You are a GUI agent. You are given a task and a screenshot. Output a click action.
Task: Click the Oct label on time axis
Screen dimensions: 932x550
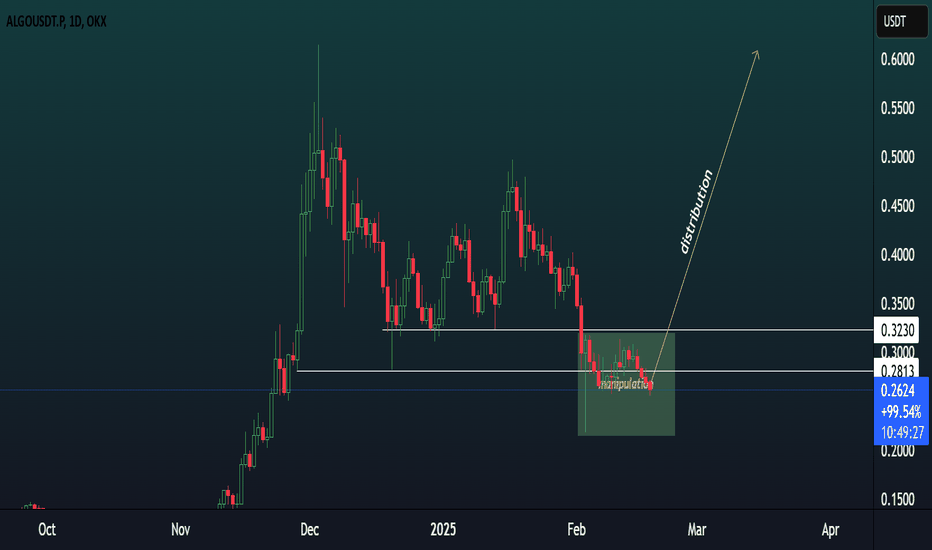point(47,529)
